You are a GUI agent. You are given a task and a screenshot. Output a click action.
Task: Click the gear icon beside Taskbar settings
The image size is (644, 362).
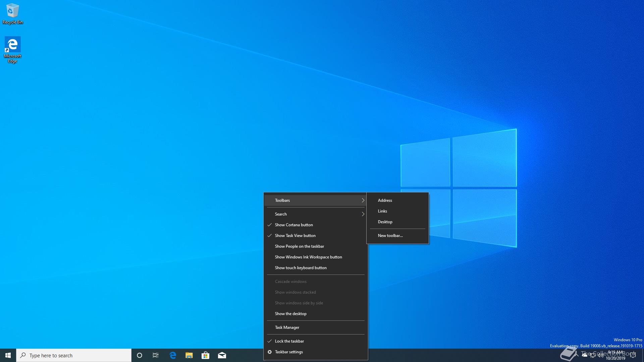click(270, 352)
